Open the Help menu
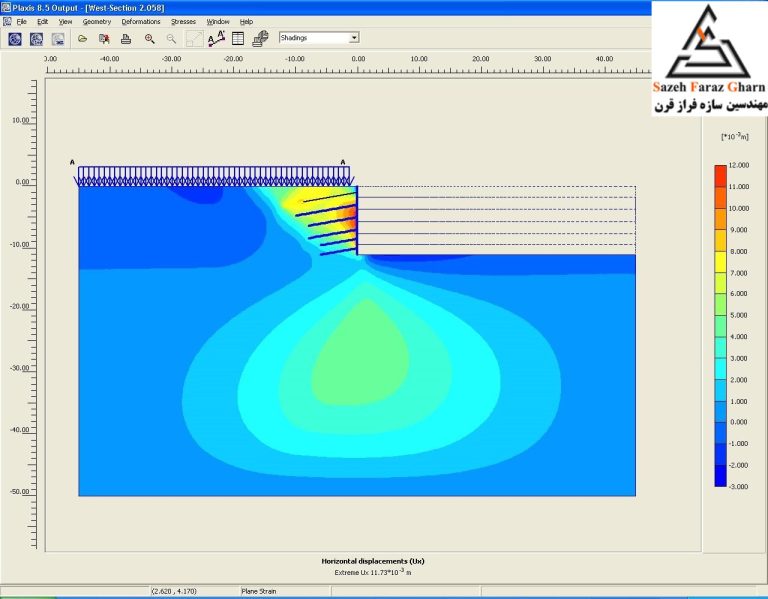 click(x=246, y=22)
